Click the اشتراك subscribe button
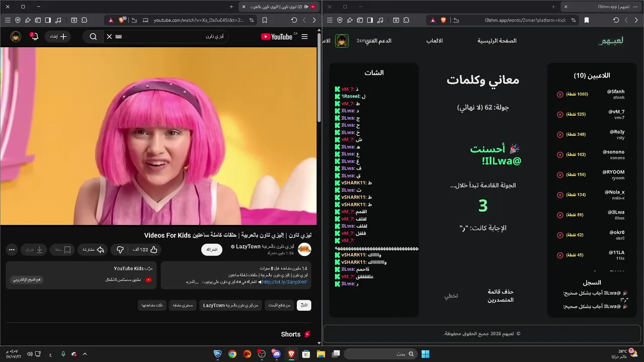This screenshot has height=362, width=644. pos(212,249)
